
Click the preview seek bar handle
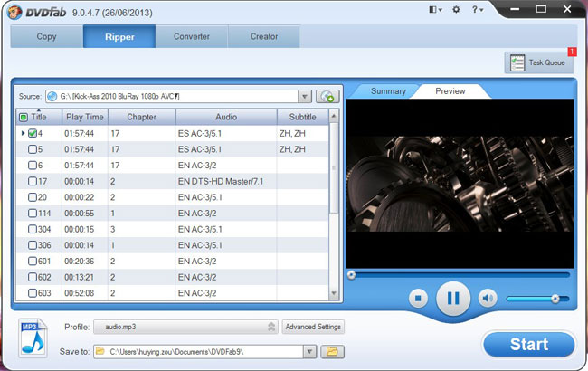(351, 275)
